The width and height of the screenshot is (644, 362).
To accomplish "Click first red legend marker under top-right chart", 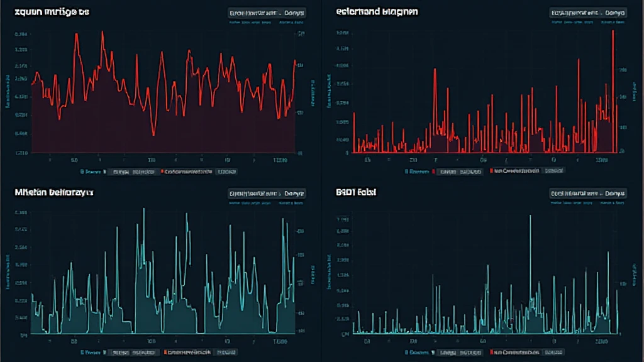I will (433, 170).
